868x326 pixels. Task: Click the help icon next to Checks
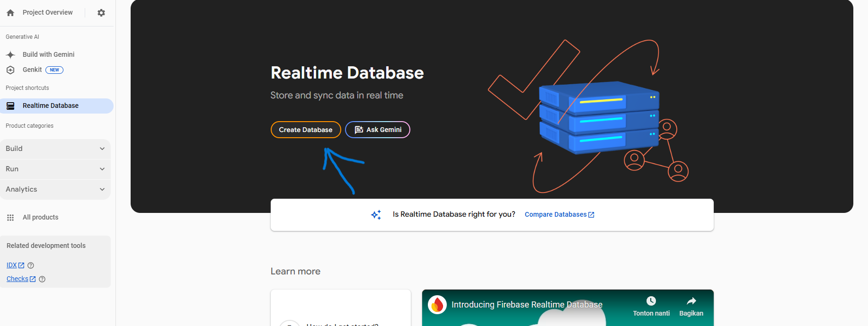(x=42, y=279)
